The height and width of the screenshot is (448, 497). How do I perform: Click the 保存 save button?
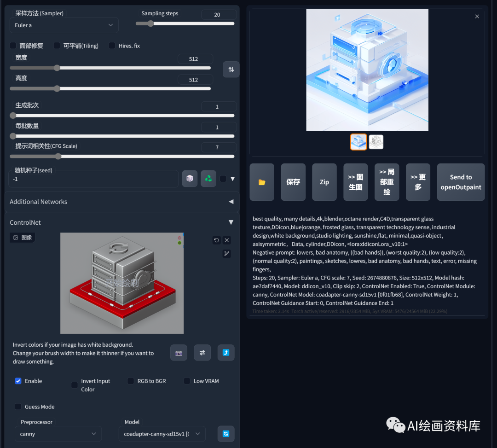pos(293,182)
